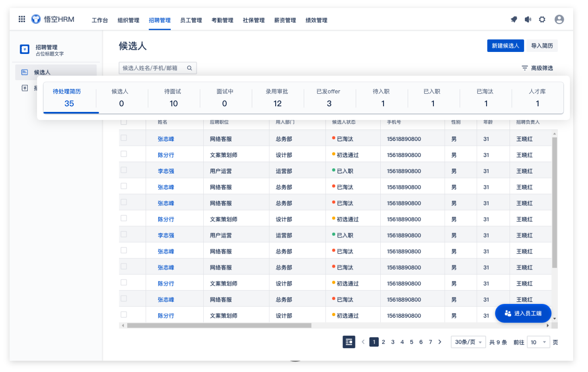The width and height of the screenshot is (588, 372).
Task: Click the search magnifier icon
Action: point(190,68)
